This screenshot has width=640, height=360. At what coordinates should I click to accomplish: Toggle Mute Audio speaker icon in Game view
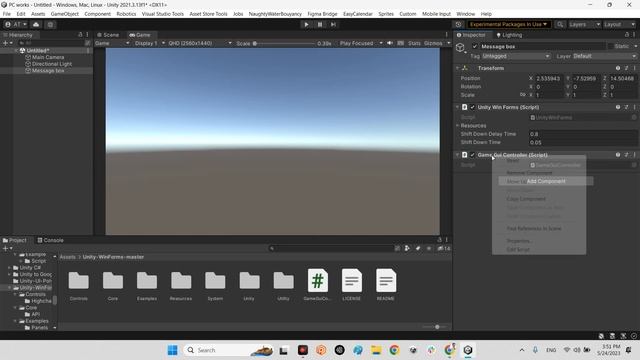pos(390,43)
